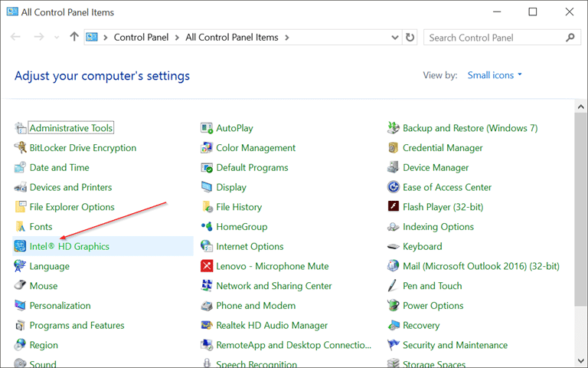Viewport: 588px width, 368px height.
Task: Go up one folder level
Action: click(x=74, y=37)
